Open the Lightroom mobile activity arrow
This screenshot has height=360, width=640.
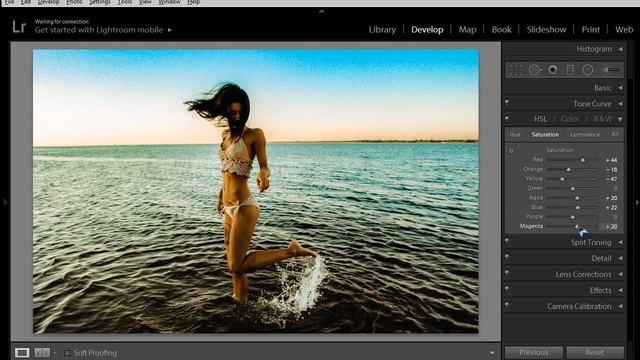(170, 30)
